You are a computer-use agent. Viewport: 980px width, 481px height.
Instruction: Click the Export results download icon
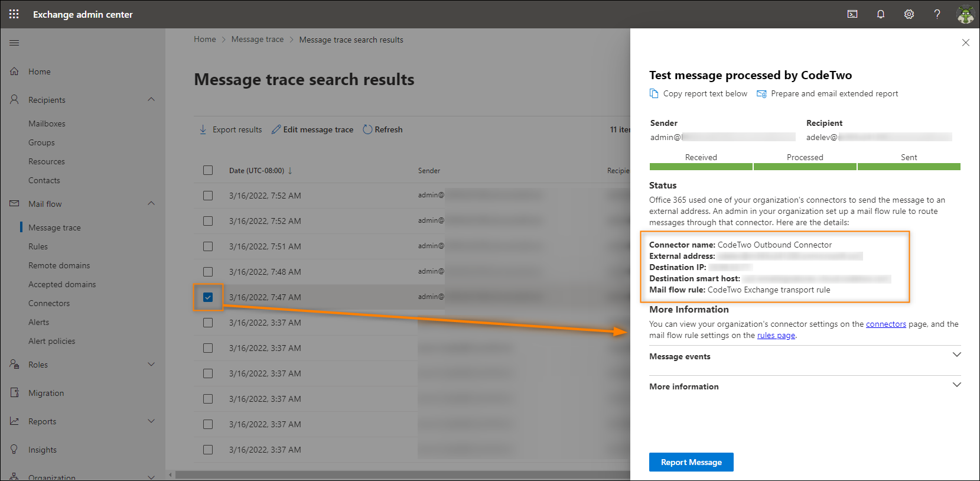pos(203,129)
